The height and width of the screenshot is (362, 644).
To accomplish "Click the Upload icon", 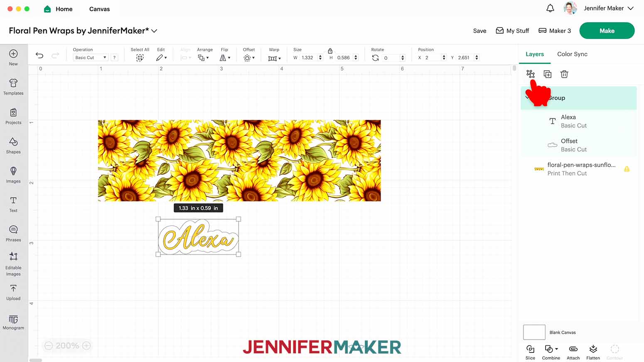I will (13, 289).
